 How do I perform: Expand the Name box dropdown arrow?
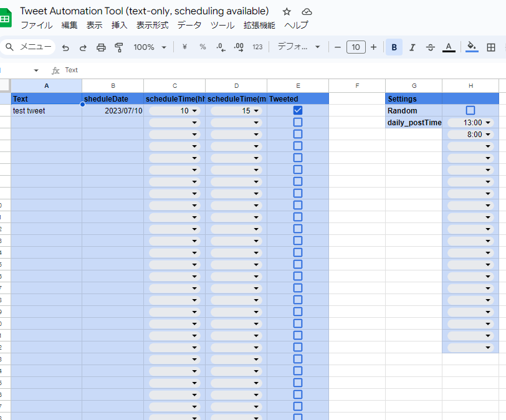pyautogui.click(x=36, y=70)
